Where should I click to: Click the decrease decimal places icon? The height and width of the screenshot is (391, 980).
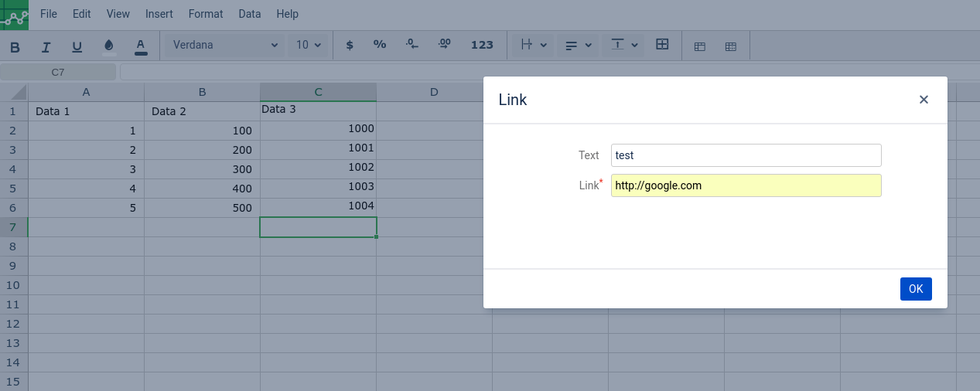pyautogui.click(x=412, y=46)
